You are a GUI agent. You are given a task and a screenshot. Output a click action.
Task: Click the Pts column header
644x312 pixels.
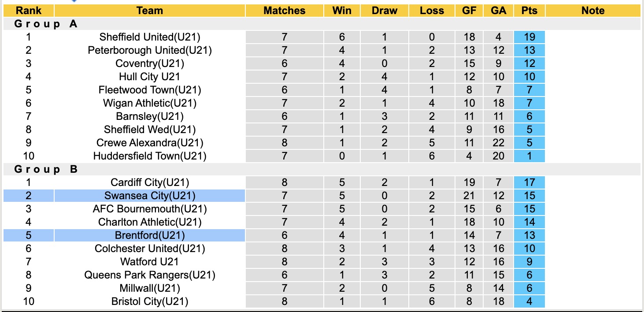point(529,11)
